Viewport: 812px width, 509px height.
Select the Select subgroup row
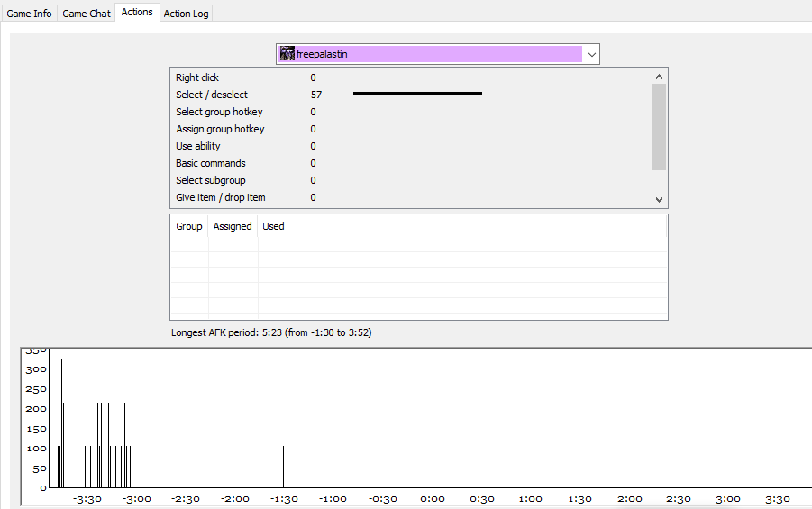pyautogui.click(x=412, y=180)
